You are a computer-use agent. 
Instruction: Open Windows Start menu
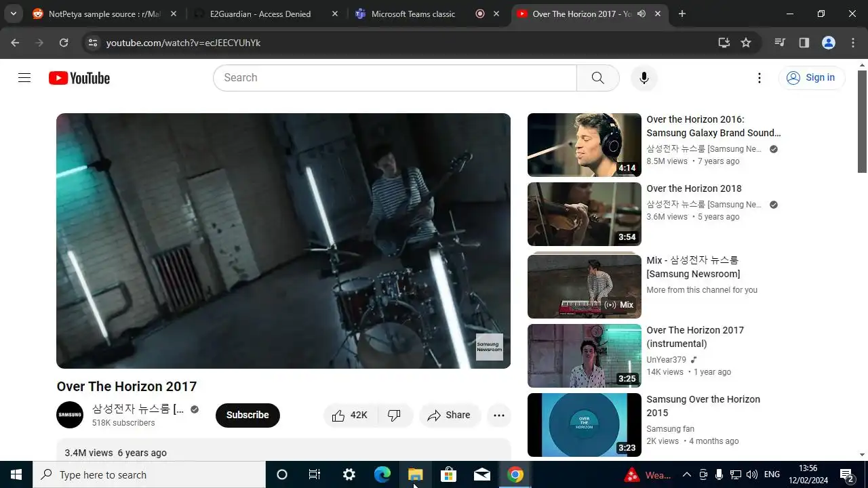(16, 474)
